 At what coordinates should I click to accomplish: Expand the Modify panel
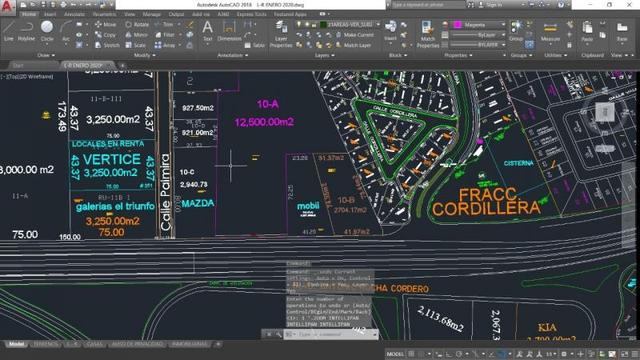[144, 55]
